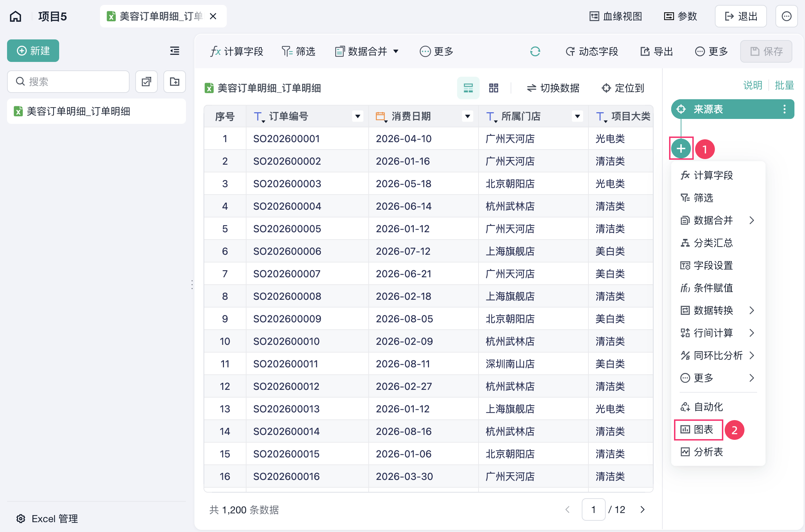Choose 字段设置 from the step menu

point(718,265)
